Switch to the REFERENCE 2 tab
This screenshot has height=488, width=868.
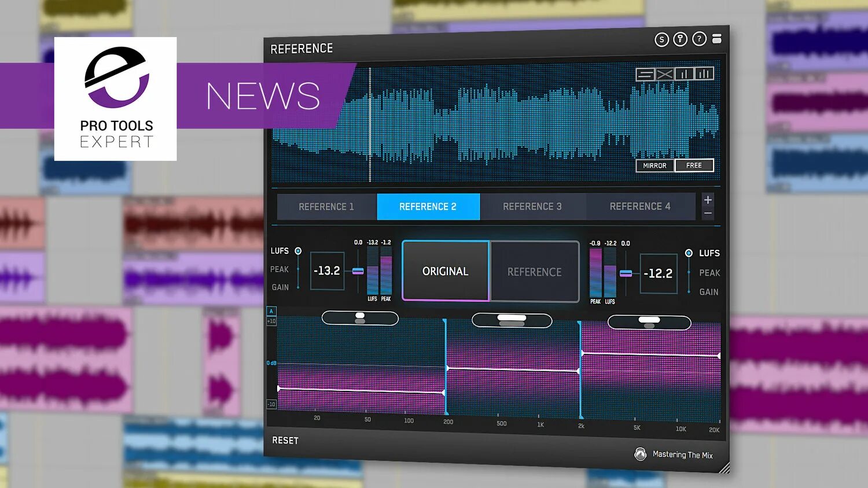[428, 206]
